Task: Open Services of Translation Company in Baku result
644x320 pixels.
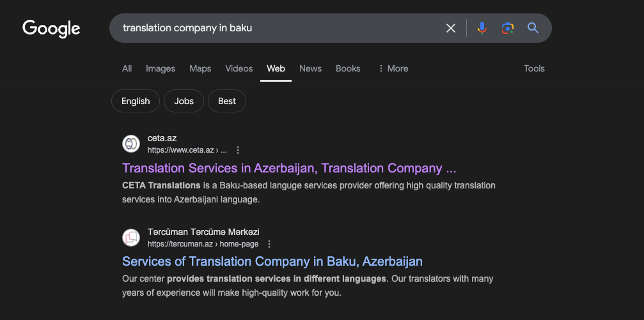Action: click(x=272, y=262)
